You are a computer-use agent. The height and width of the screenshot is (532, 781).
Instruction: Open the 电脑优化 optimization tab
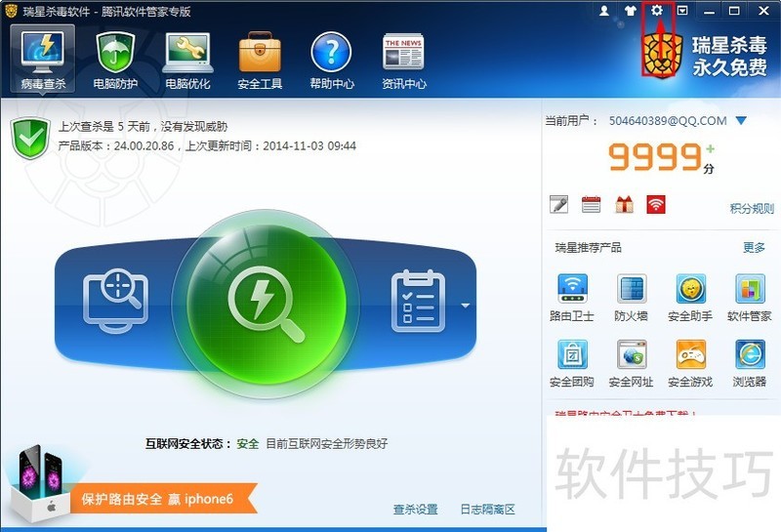pyautogui.click(x=187, y=60)
